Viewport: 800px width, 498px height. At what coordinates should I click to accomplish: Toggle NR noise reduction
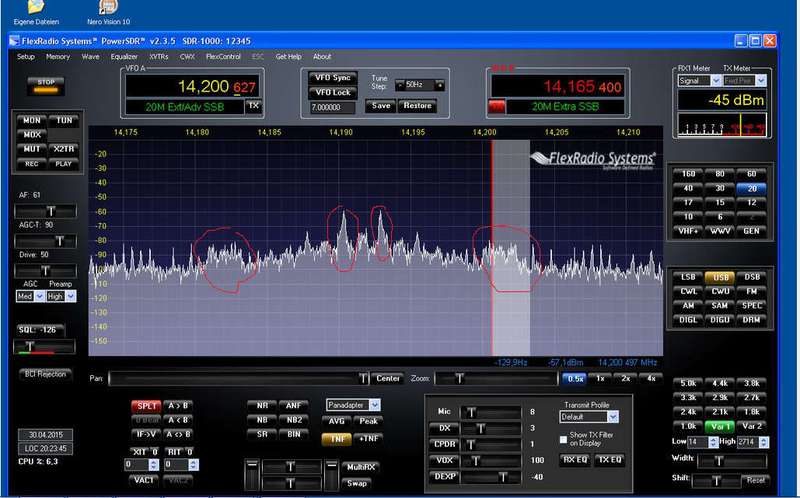click(262, 406)
